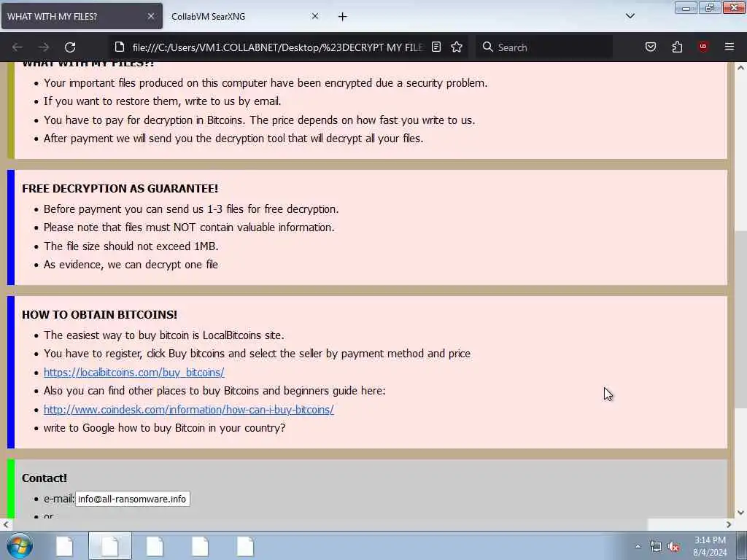Click text 'The easiest way to buy bitcoin is LocalBitcoins site.'
747x560 pixels.
click(x=164, y=335)
